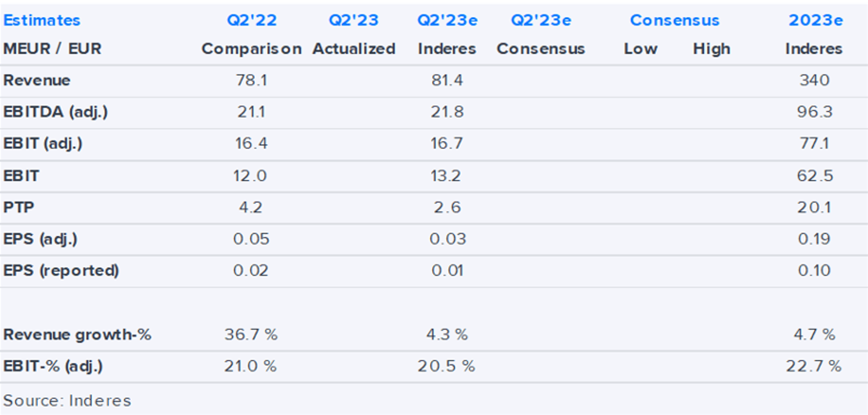868x415 pixels.
Task: Click the EBITDA (adj.) row label
Action: (55, 112)
